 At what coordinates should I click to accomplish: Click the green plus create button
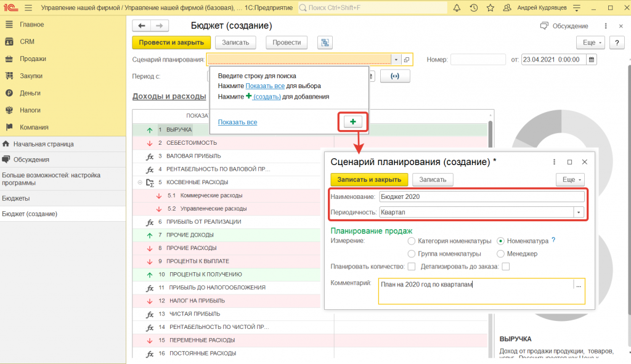tap(352, 122)
